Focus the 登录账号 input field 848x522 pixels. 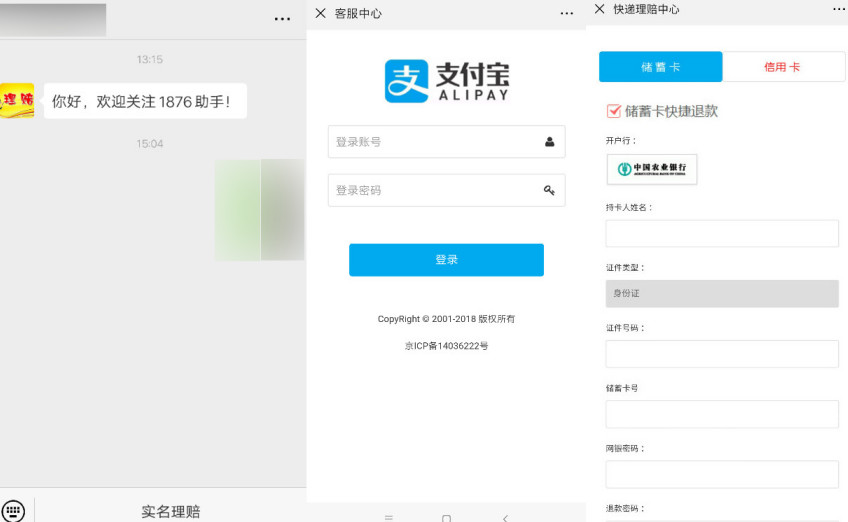click(447, 142)
